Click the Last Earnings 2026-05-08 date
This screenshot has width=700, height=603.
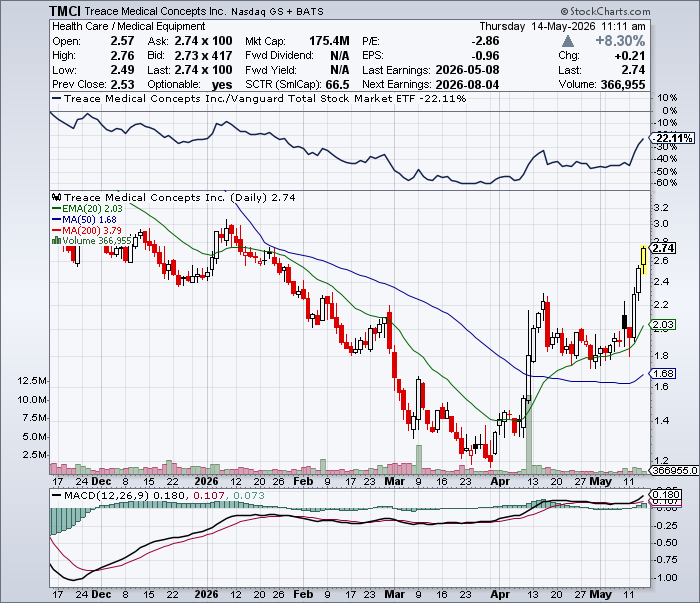pyautogui.click(x=467, y=70)
